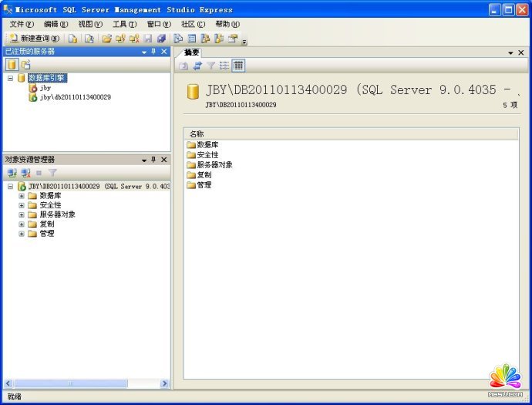Open the 视图 menu
Screen dimensions: 532x405
pyautogui.click(x=90, y=24)
